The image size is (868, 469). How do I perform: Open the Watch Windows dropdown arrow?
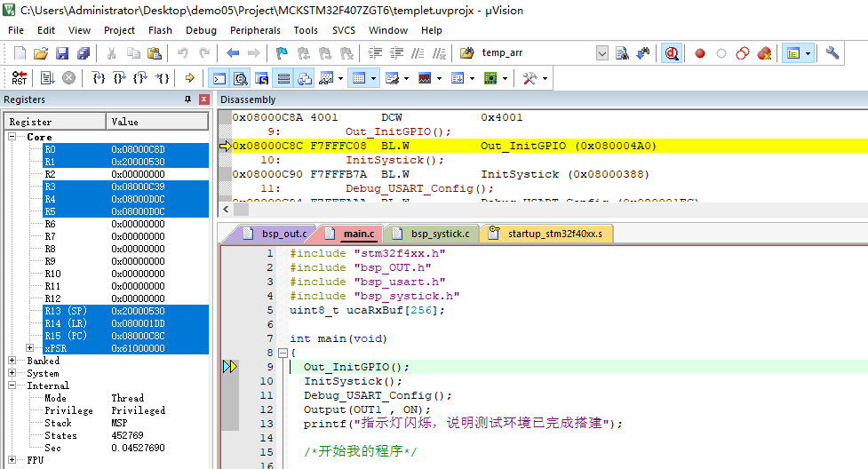(340, 79)
